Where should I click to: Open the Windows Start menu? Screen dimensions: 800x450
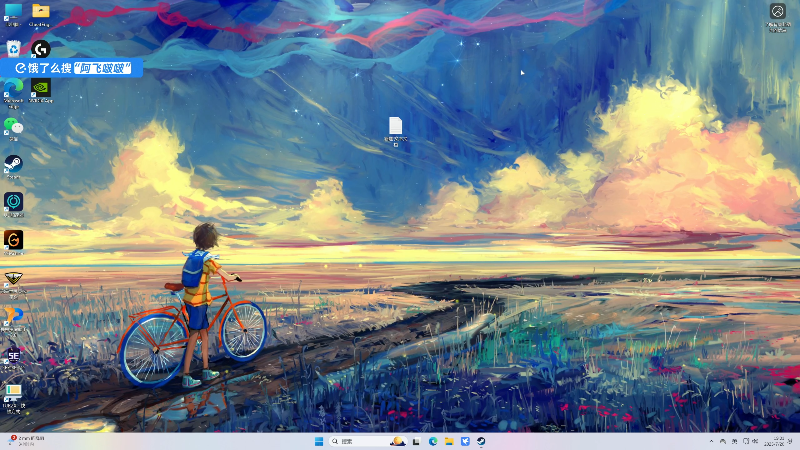tap(319, 441)
